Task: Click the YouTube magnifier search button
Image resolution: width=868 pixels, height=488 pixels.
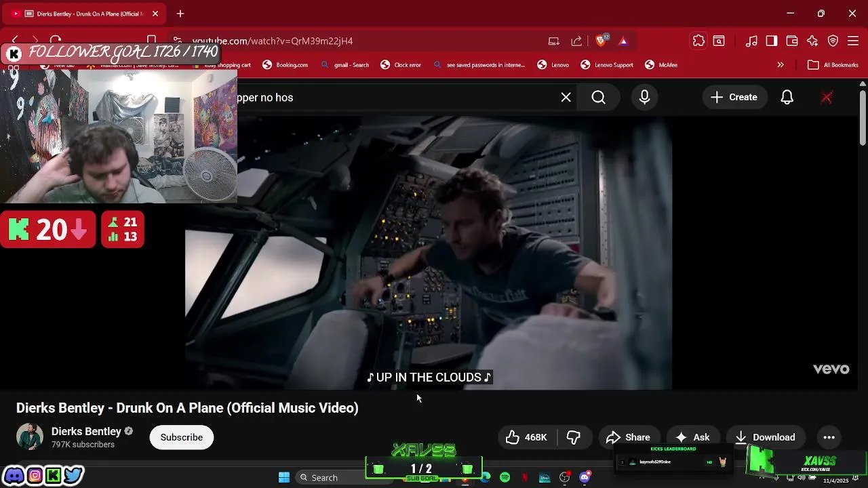Action: [x=598, y=98]
